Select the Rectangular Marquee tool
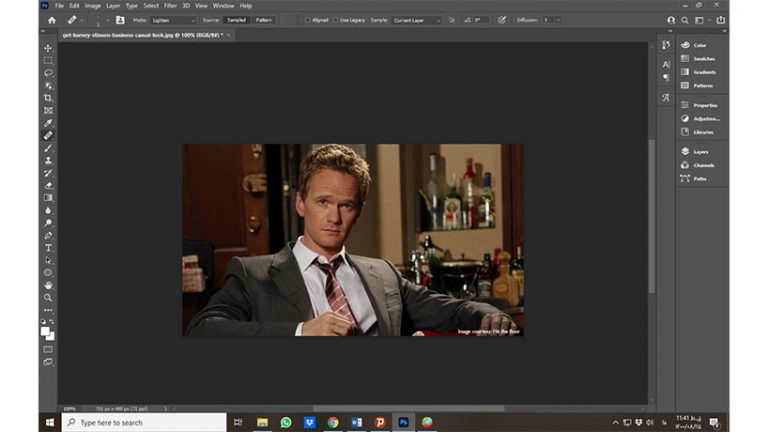The image size is (768, 432). tap(48, 61)
